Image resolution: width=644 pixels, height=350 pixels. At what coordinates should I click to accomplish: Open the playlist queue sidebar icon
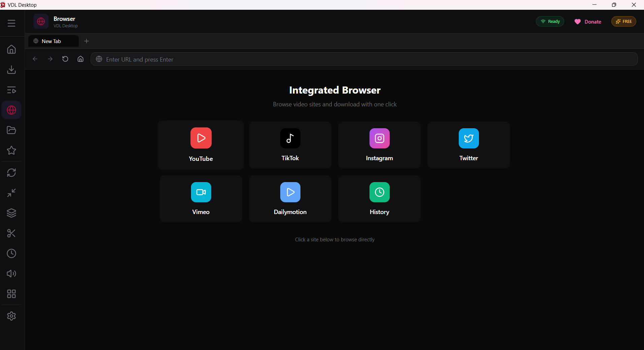point(11,90)
